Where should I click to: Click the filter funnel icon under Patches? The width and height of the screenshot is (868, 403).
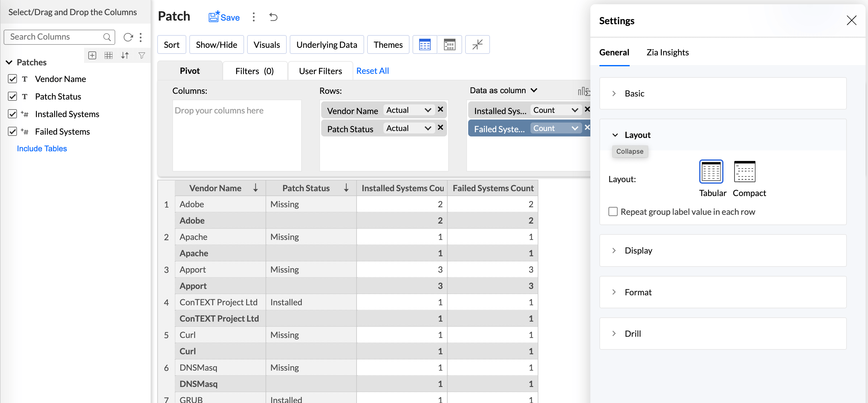click(x=142, y=56)
